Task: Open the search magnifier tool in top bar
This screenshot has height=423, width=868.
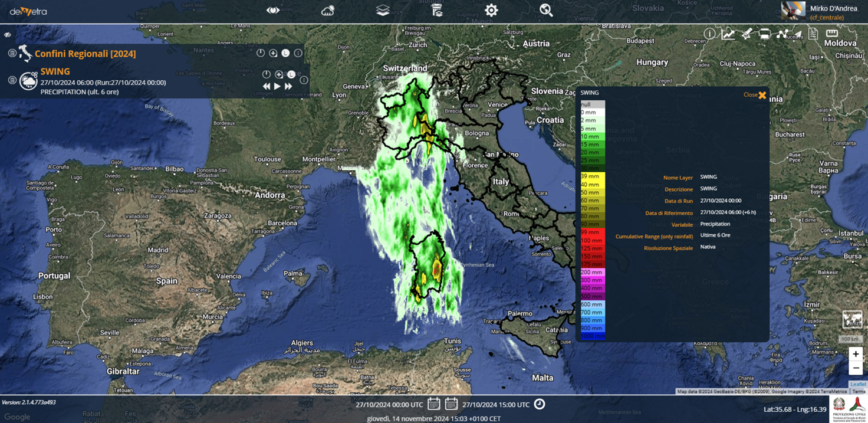Action: click(x=546, y=10)
